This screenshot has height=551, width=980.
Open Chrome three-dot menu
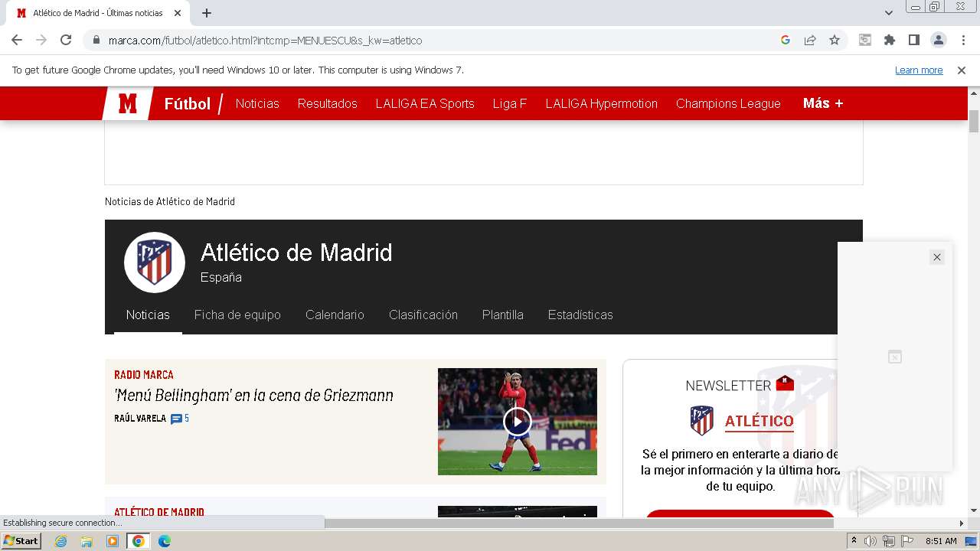pyautogui.click(x=962, y=40)
